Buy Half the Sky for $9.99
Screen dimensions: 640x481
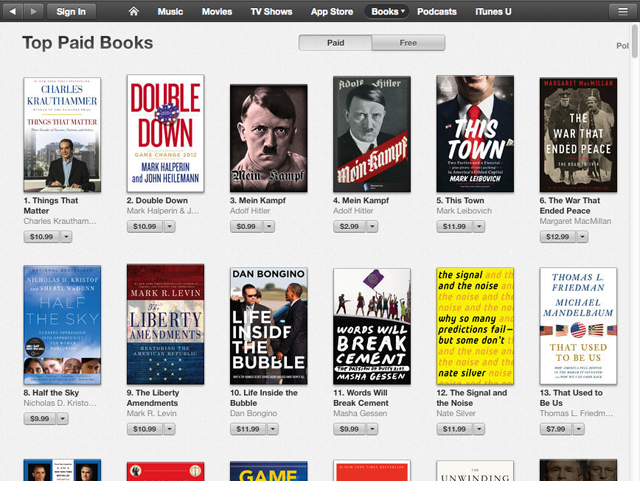click(x=40, y=419)
